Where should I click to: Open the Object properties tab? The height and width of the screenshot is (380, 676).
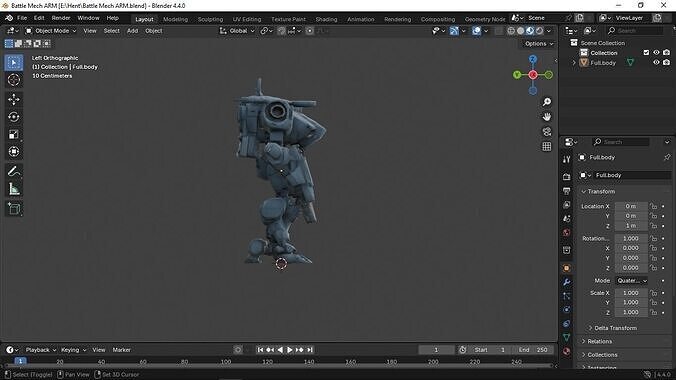point(566,268)
